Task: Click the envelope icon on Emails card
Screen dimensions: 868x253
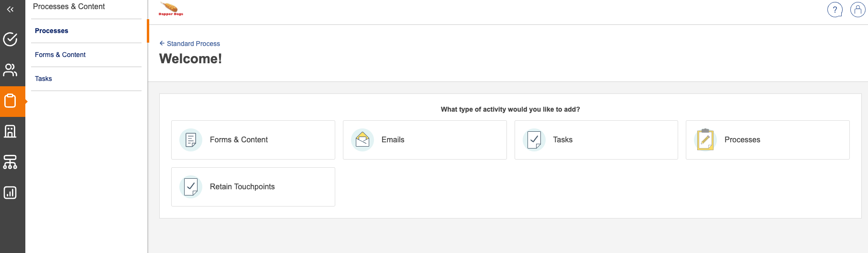Action: click(x=363, y=140)
